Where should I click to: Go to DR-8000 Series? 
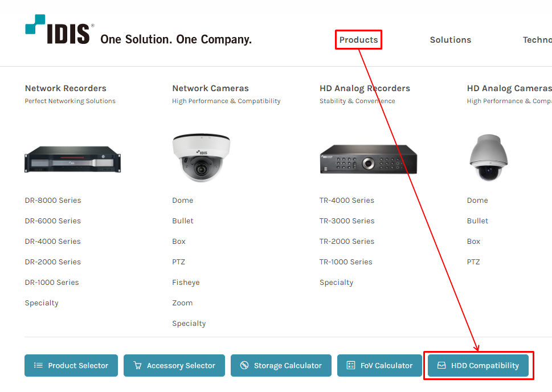tap(53, 200)
